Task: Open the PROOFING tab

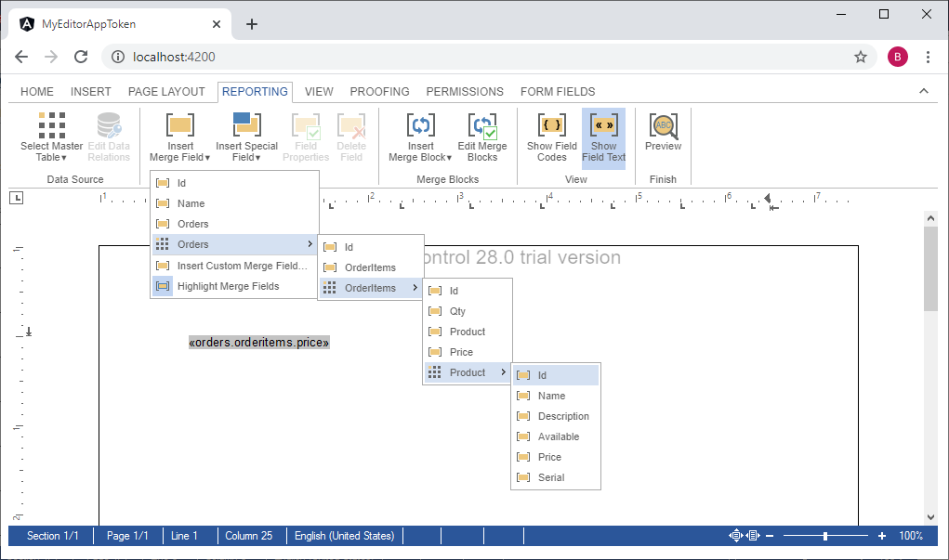Action: 379,91
